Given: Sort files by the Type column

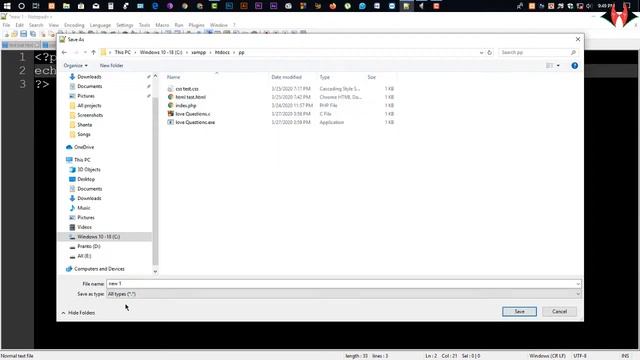Looking at the screenshot, I should click(x=324, y=77).
